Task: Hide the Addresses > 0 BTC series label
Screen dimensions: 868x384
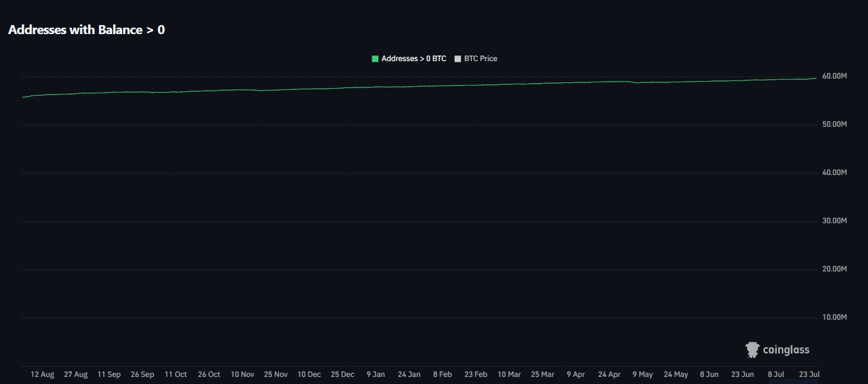Action: tap(413, 59)
